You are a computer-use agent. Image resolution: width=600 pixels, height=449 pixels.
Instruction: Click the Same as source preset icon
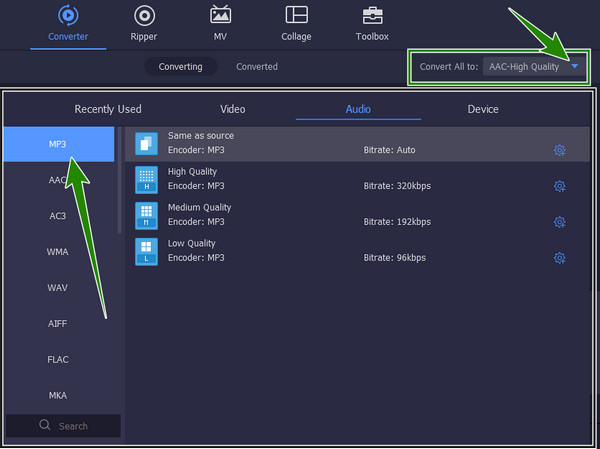click(146, 144)
